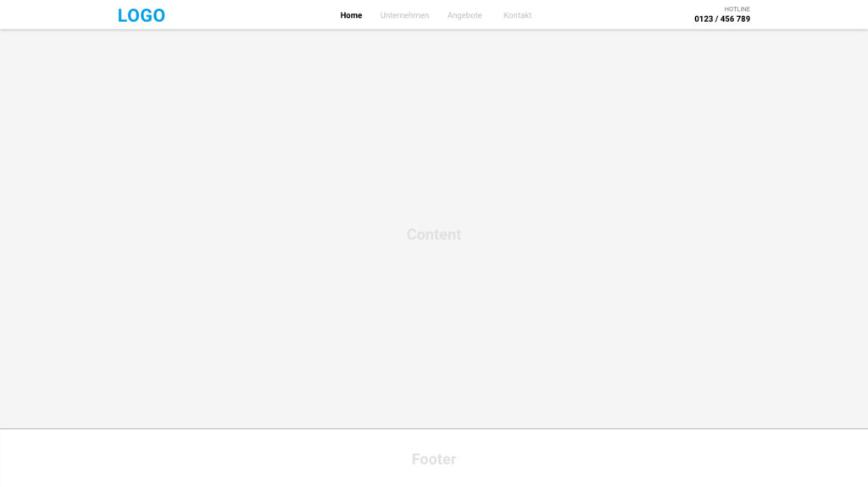This screenshot has width=868, height=487.
Task: Go to the Unternehmen menu item
Action: [x=404, y=15]
